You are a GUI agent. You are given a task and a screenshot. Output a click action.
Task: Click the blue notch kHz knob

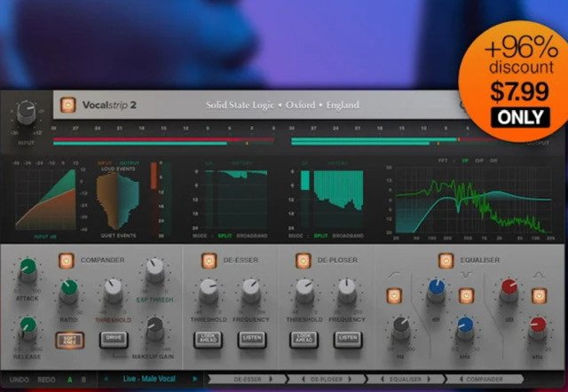click(465, 328)
